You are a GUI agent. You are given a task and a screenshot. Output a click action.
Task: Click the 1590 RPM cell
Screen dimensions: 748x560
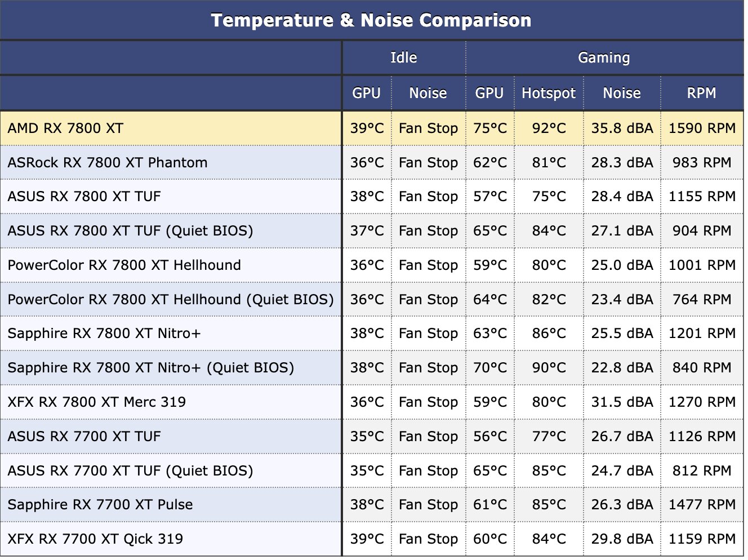[702, 128]
